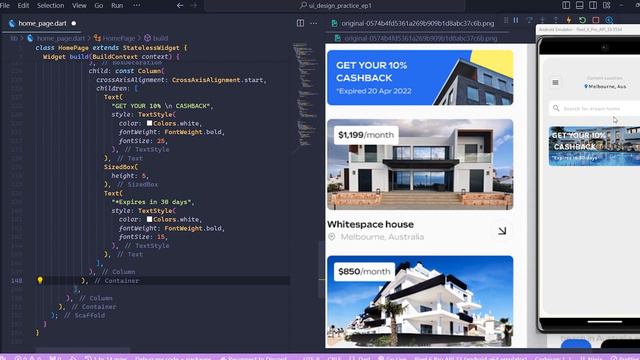Click location pin beside Melbourne, Australia in preview
Image resolution: width=640 pixels, height=360 pixels.
(332, 237)
